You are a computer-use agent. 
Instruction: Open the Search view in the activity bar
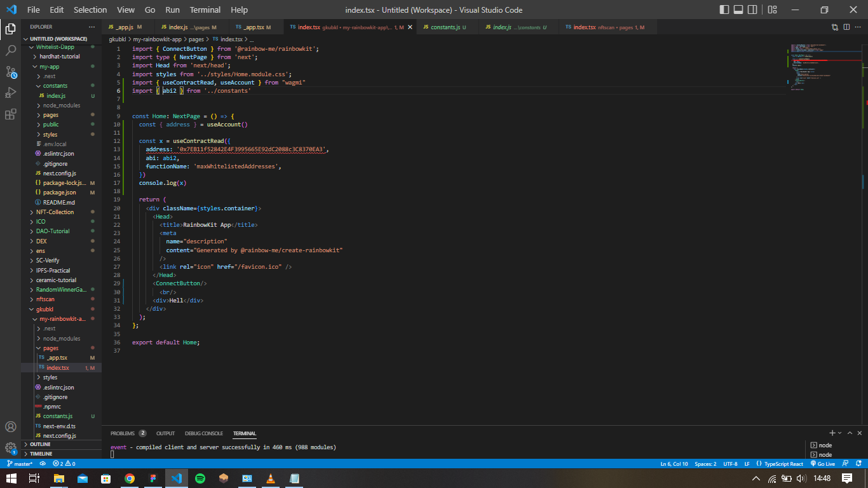click(x=10, y=50)
